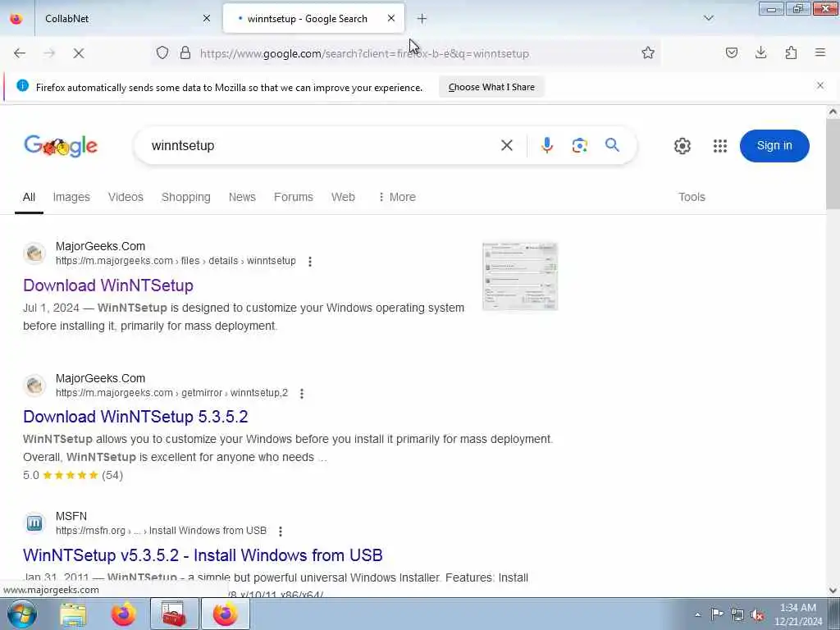Open the toolbox application in taskbar
This screenshot has height=630, width=840.
coord(174,614)
